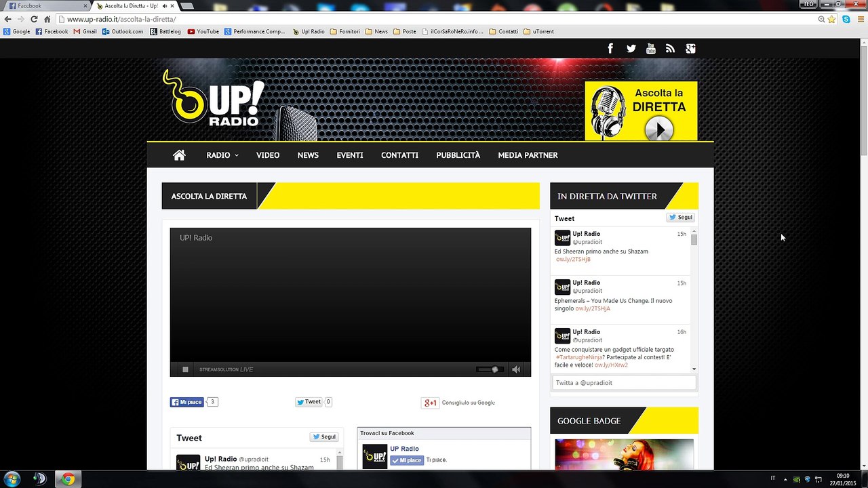Open the ow.ly/HXrw2 link
This screenshot has width=868, height=488.
click(x=611, y=365)
